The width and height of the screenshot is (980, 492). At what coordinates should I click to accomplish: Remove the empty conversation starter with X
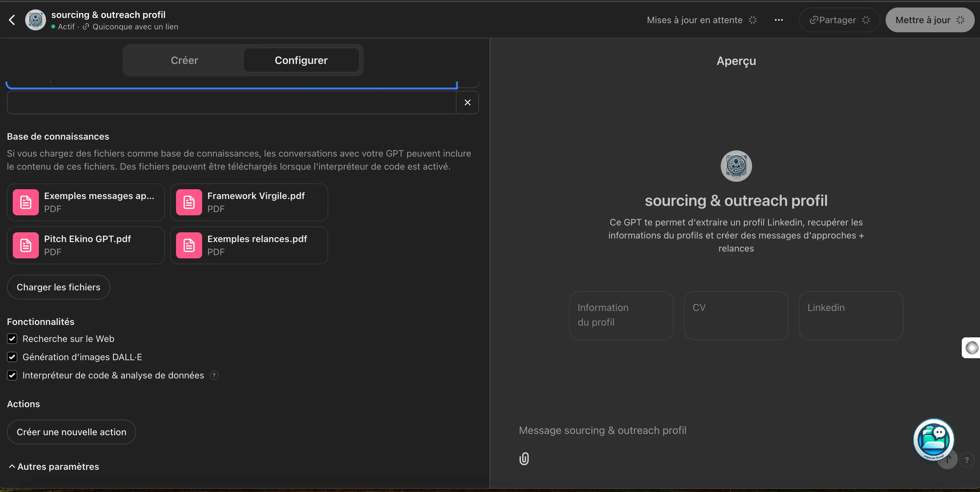point(467,102)
